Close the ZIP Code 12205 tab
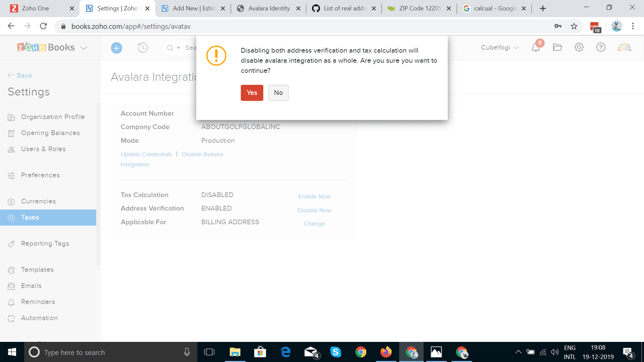The width and height of the screenshot is (644, 362). [449, 8]
